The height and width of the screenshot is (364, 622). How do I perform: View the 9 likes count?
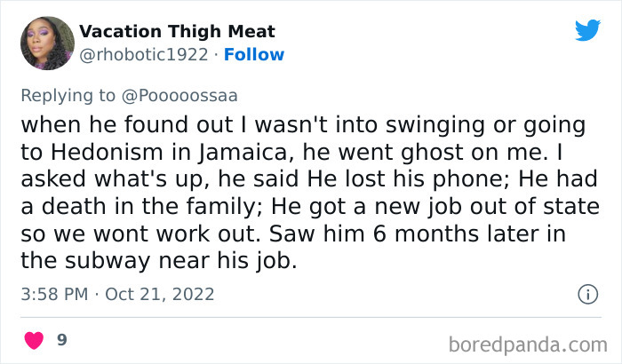pos(62,340)
